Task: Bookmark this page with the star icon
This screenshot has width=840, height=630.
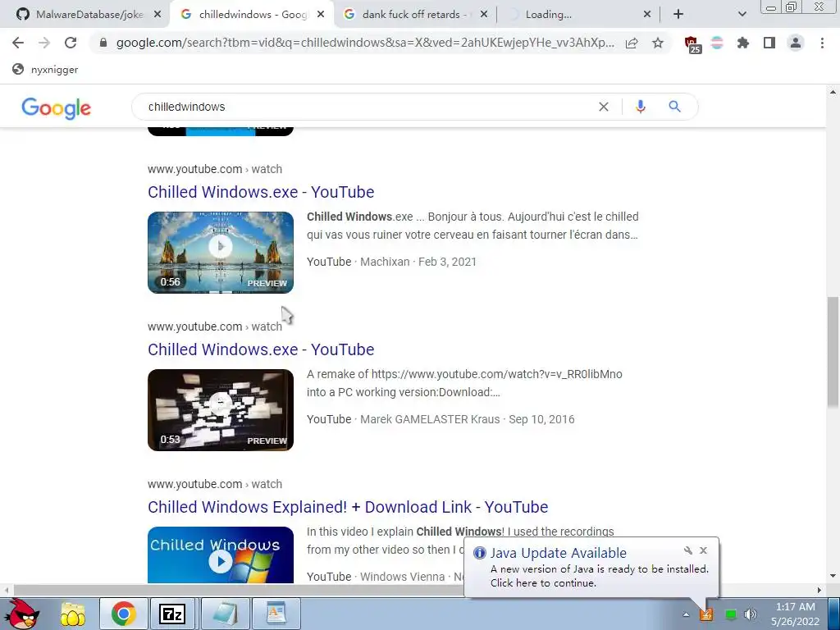Action: [658, 43]
